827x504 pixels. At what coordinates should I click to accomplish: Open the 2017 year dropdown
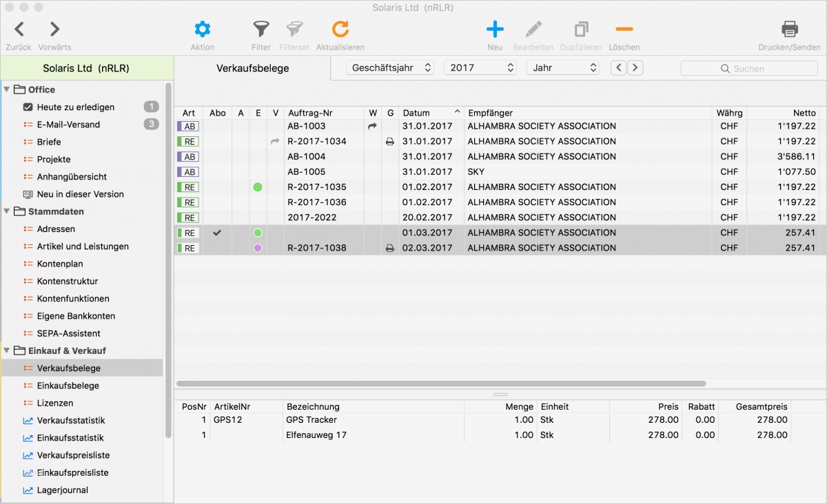[x=480, y=67]
